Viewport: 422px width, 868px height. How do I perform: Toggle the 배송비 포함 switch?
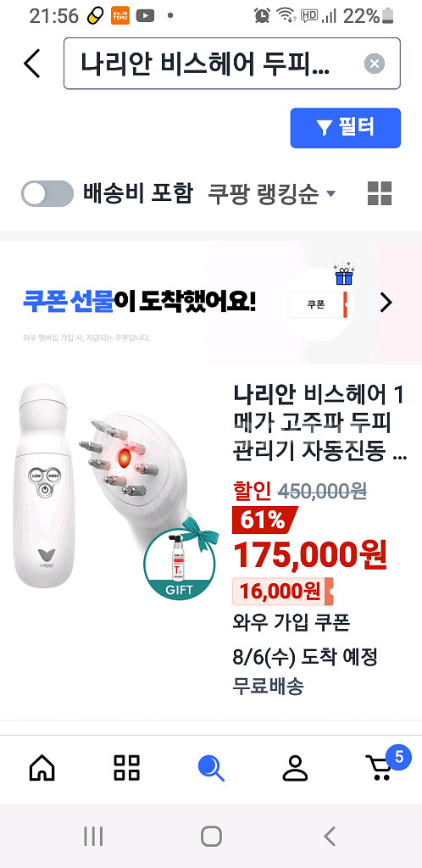tap(47, 194)
